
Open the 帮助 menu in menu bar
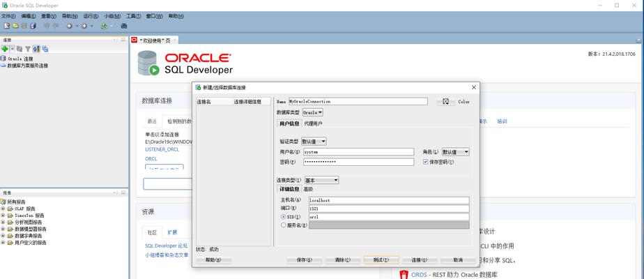[x=176, y=16]
